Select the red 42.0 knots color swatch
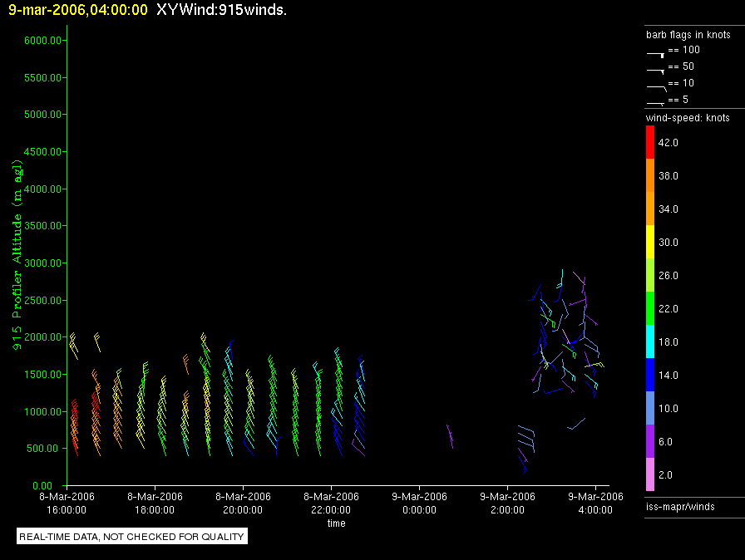 [650, 142]
